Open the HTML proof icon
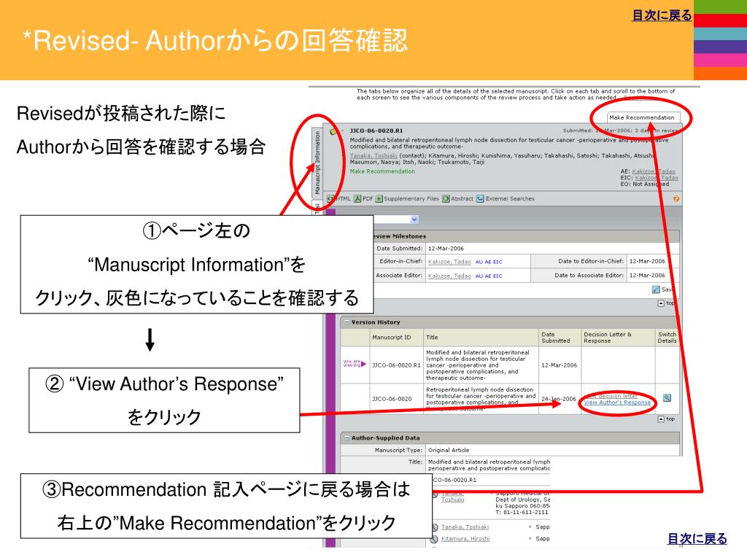 click(x=330, y=198)
